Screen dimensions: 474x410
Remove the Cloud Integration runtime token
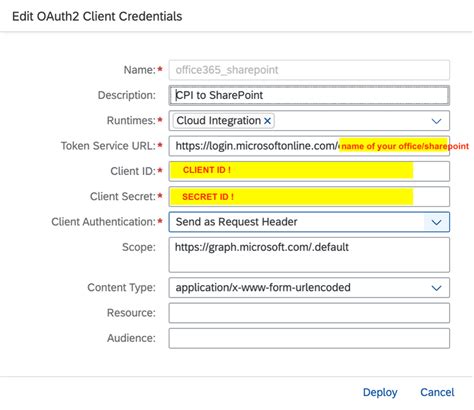pyautogui.click(x=267, y=121)
